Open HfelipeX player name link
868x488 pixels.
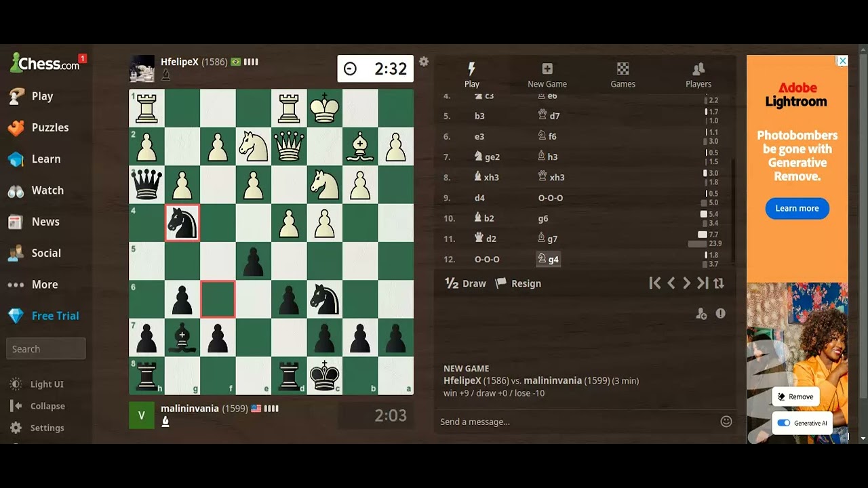[x=180, y=62]
